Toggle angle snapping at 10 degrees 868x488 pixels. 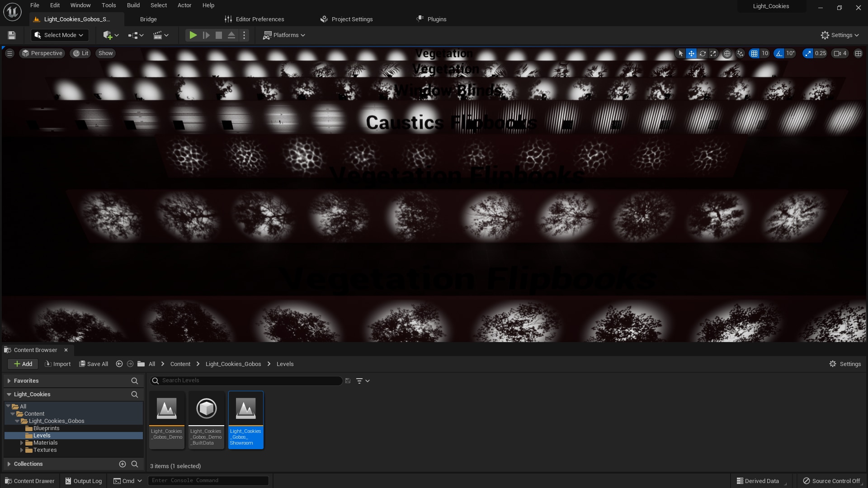tap(778, 53)
